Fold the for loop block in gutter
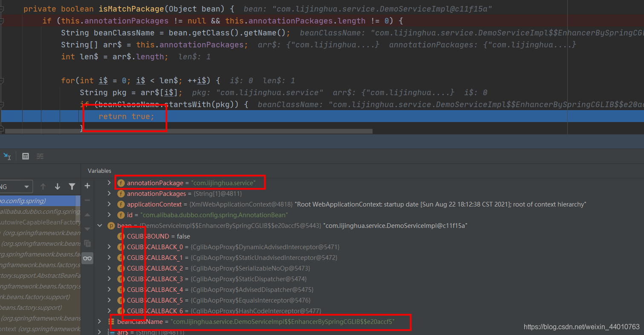 coord(2,80)
